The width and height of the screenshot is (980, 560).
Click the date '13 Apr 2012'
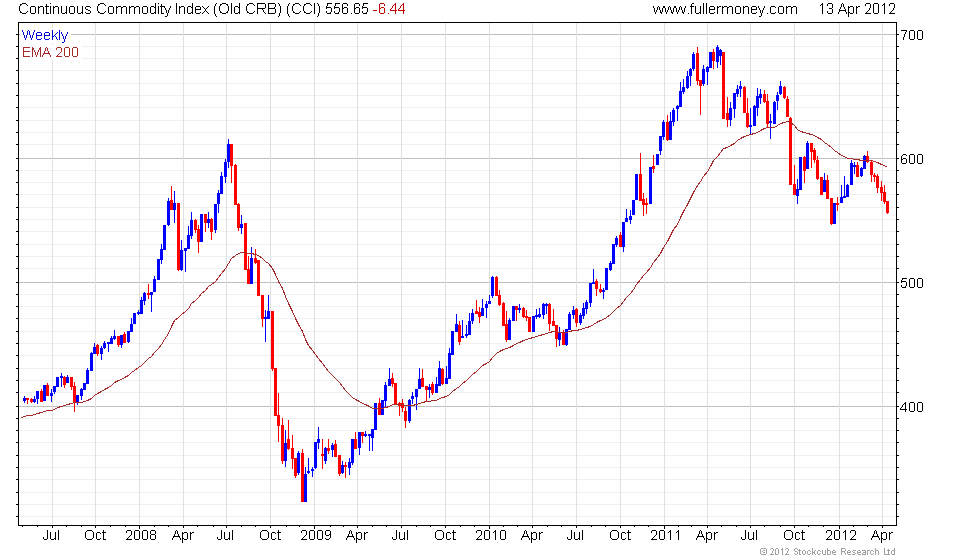tap(857, 9)
